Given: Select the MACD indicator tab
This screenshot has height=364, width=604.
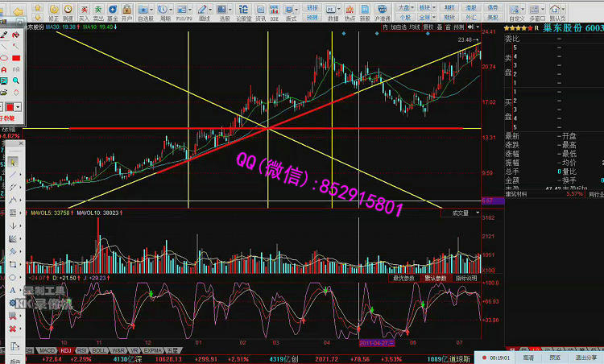Looking at the screenshot, I should pos(48,350).
